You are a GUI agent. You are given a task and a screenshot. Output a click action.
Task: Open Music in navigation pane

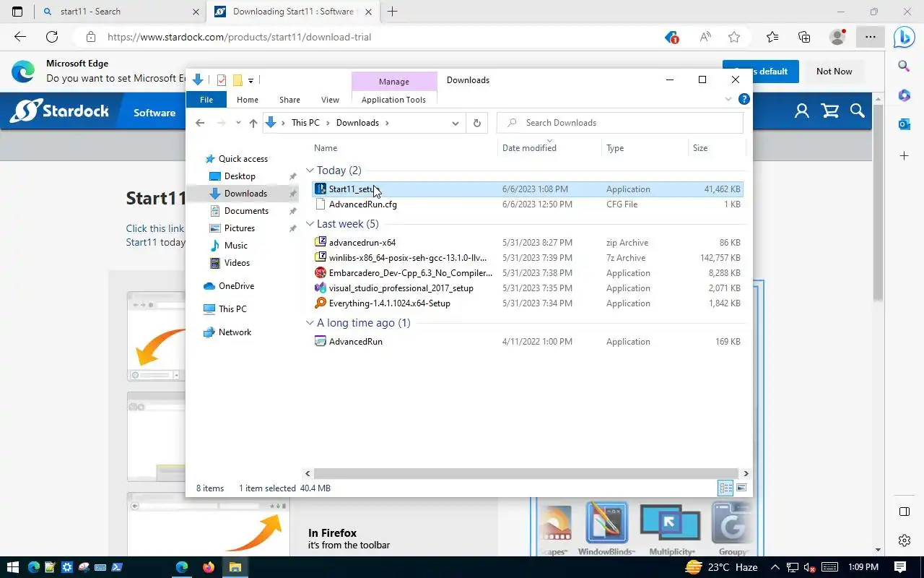(235, 246)
